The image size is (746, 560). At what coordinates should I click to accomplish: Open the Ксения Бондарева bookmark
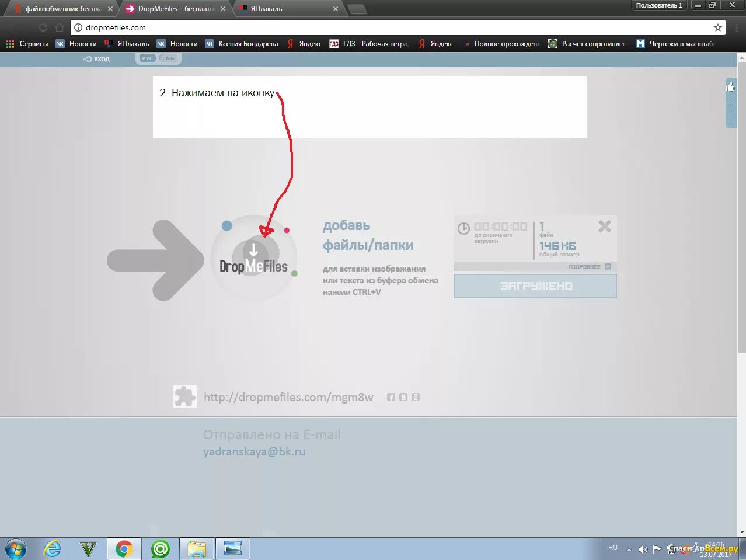[x=242, y=44]
